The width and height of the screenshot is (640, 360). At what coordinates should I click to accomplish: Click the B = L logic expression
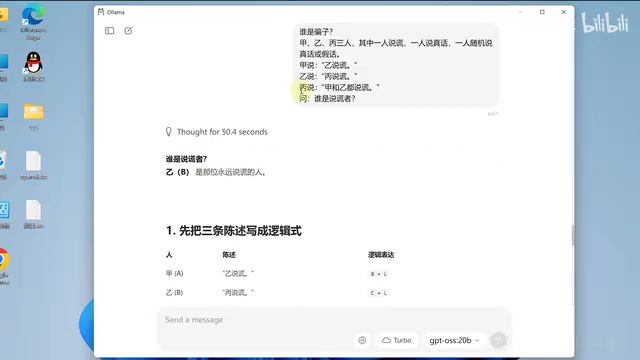378,274
